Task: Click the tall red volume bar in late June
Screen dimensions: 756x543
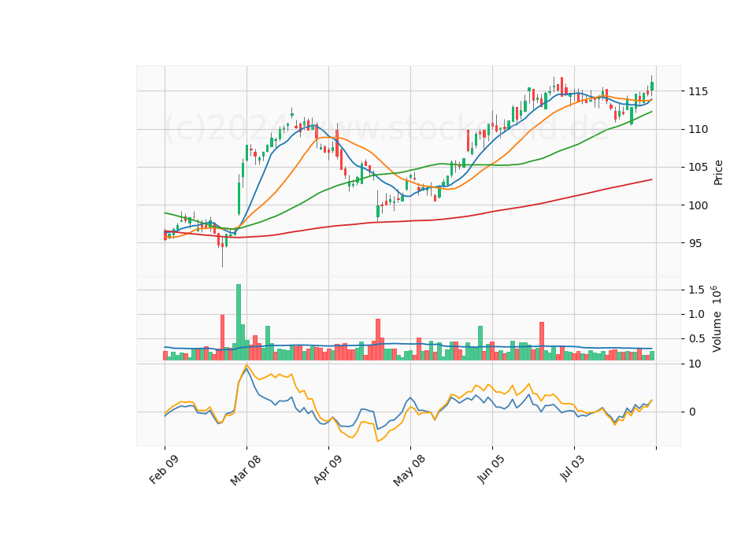Action: [542, 341]
